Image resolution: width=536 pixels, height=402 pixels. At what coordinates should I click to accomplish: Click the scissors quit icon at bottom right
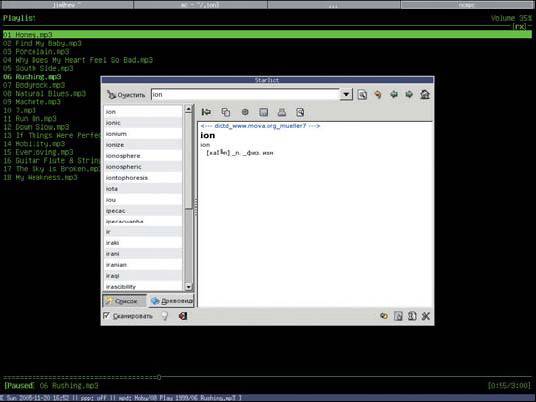pos(426,316)
